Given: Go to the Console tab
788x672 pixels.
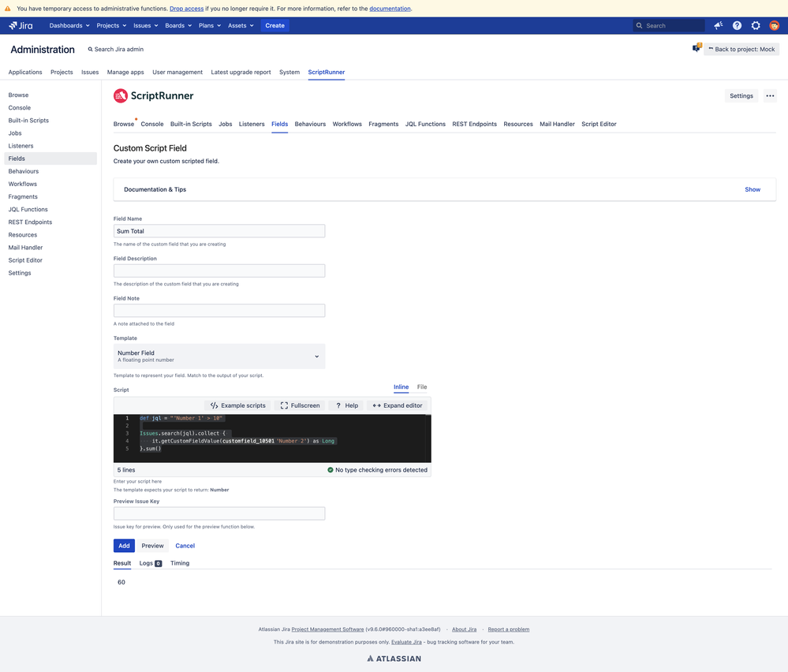Looking at the screenshot, I should (151, 124).
